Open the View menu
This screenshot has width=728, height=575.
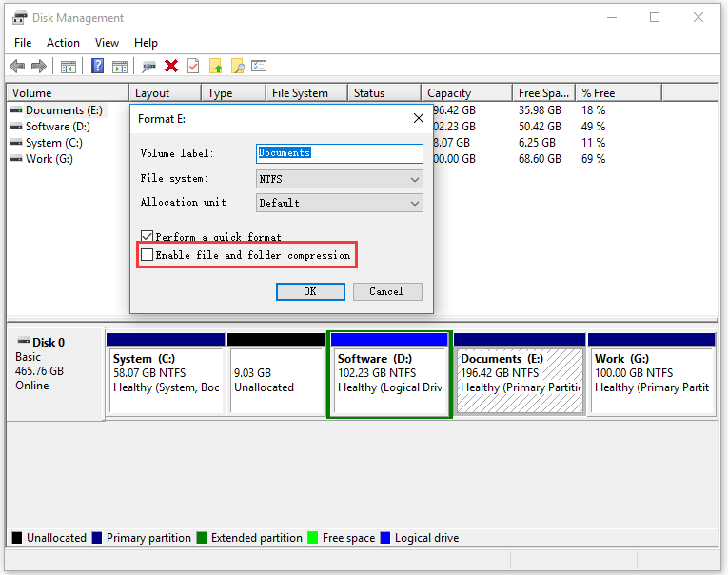(x=107, y=43)
